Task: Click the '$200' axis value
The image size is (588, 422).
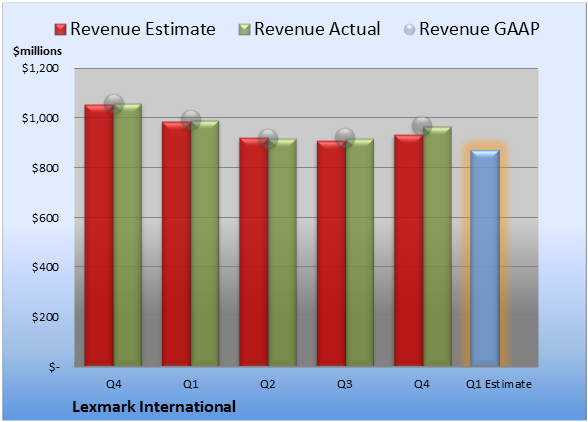Action: (45, 317)
